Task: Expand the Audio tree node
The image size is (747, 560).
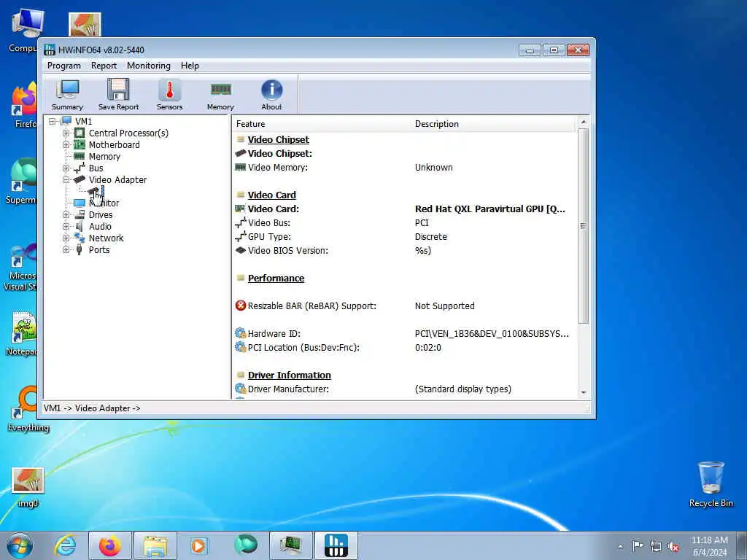Action: 66,227
